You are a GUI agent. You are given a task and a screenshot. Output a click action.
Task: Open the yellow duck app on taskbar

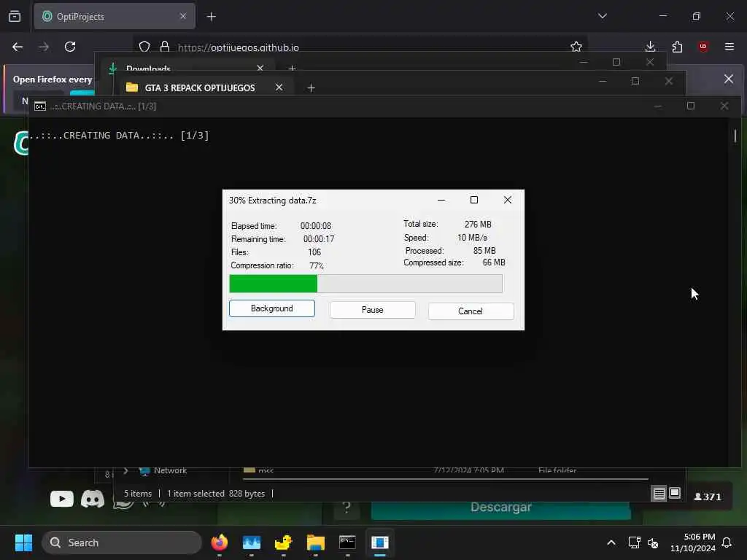pyautogui.click(x=284, y=542)
